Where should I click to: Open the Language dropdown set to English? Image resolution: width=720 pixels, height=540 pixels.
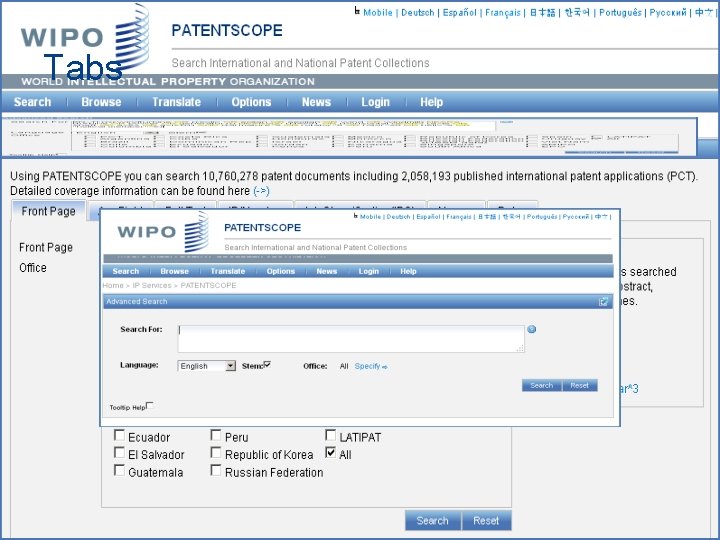tap(207, 366)
